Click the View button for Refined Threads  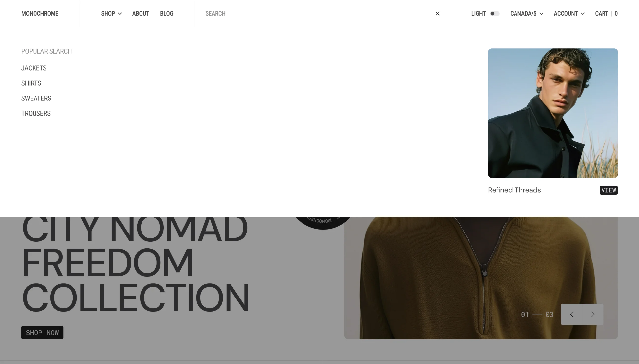point(608,190)
